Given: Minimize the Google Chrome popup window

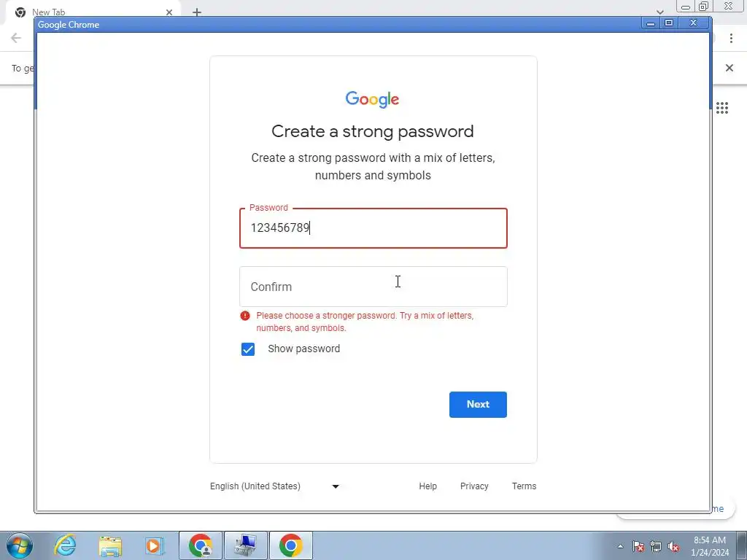Looking at the screenshot, I should point(650,23).
